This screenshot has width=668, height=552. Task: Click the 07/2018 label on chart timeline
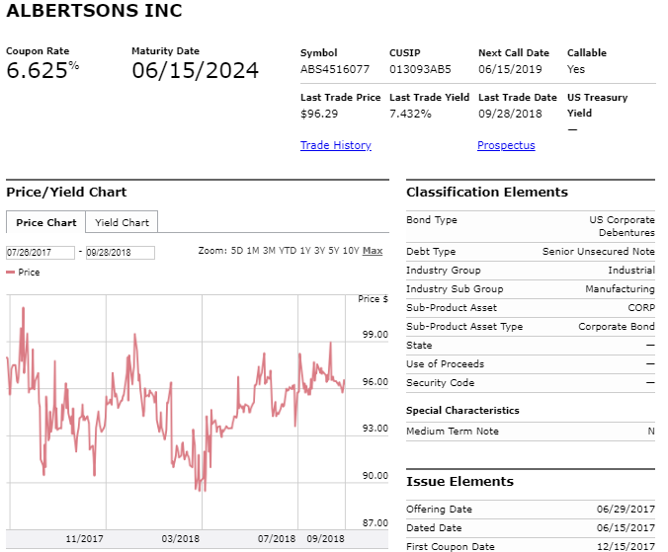[x=276, y=539]
